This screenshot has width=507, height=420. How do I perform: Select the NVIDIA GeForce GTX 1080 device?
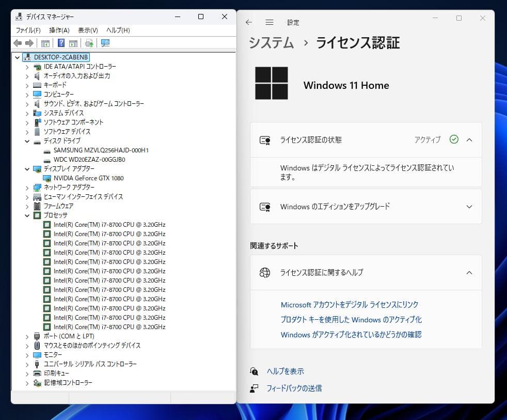[90, 178]
